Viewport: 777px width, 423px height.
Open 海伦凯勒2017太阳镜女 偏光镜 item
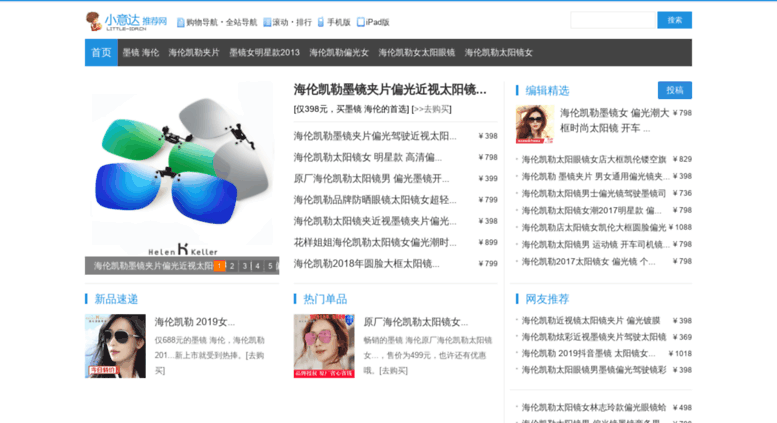coord(588,261)
